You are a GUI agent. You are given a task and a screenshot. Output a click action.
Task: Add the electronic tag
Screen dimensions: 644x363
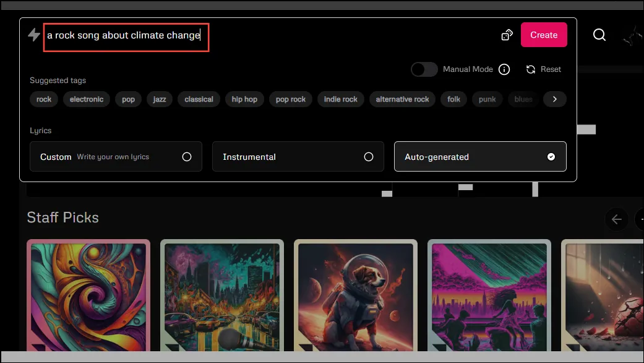[86, 99]
